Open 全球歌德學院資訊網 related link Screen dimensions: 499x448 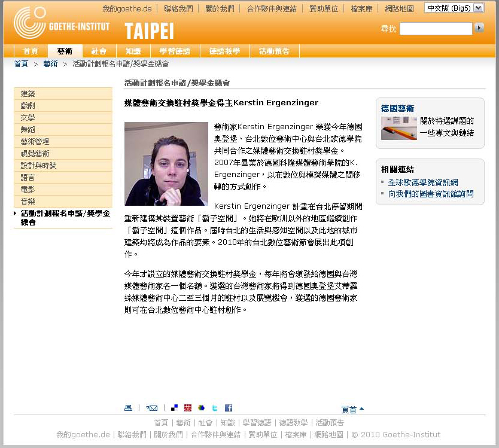[x=423, y=182]
